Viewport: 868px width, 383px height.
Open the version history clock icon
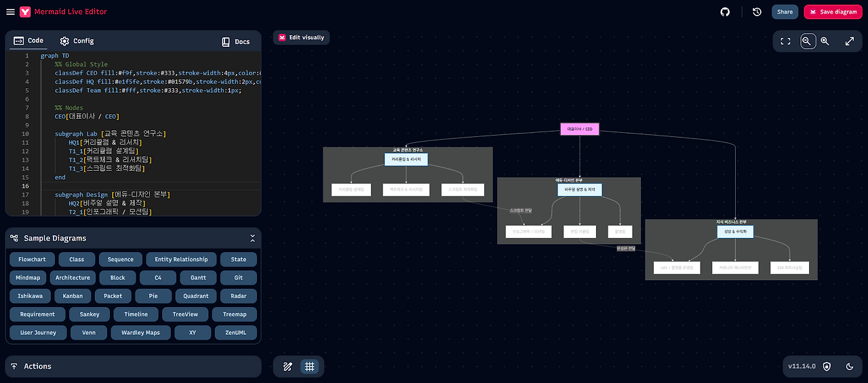click(757, 12)
